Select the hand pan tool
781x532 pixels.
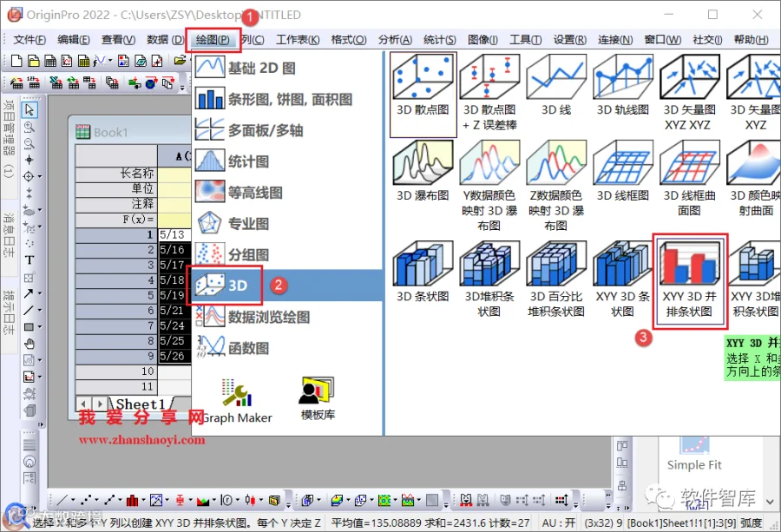pos(30,344)
